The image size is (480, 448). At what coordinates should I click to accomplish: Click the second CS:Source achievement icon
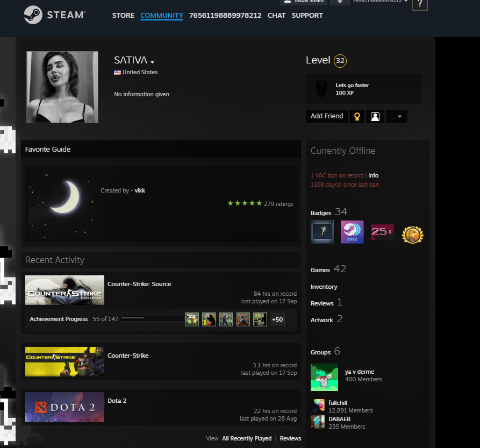(x=209, y=319)
